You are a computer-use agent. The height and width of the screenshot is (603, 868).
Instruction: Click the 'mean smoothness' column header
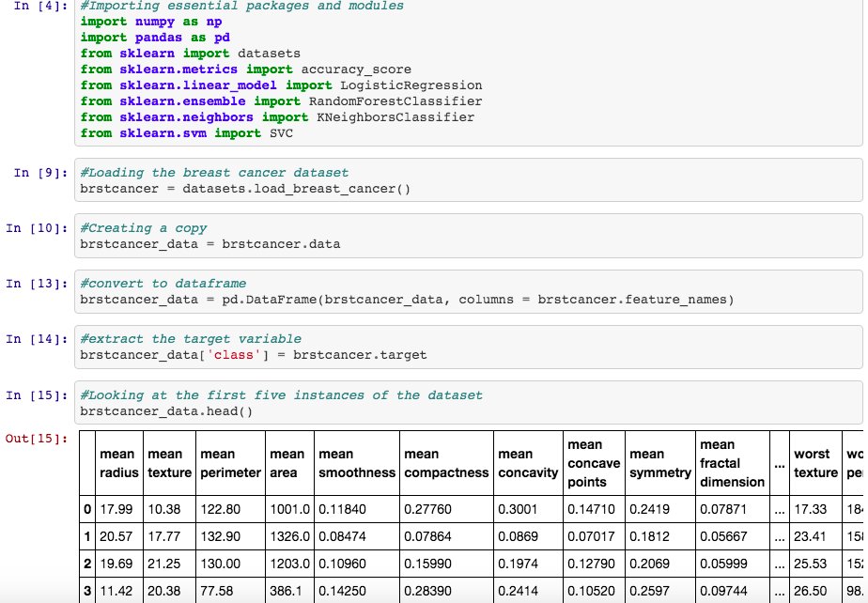[357, 463]
